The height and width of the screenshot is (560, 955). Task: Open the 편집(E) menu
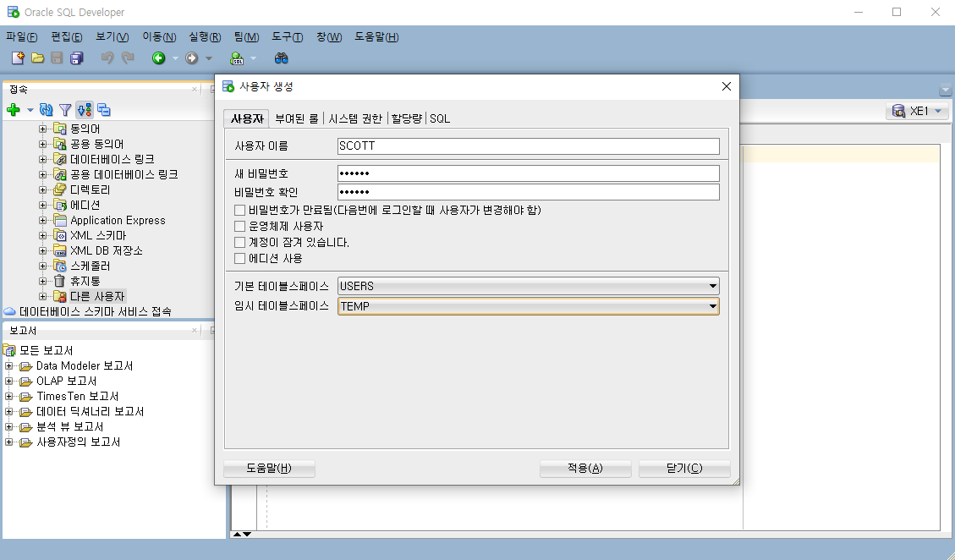[x=66, y=37]
